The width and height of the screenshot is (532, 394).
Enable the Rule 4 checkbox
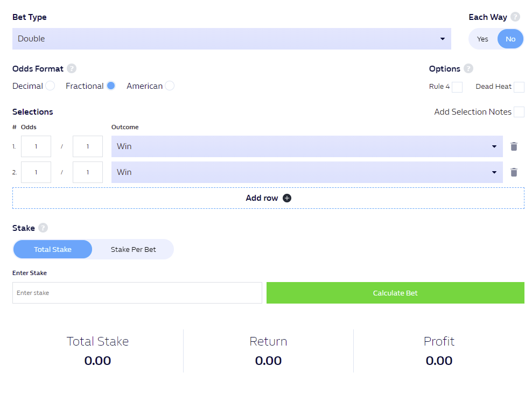[457, 87]
